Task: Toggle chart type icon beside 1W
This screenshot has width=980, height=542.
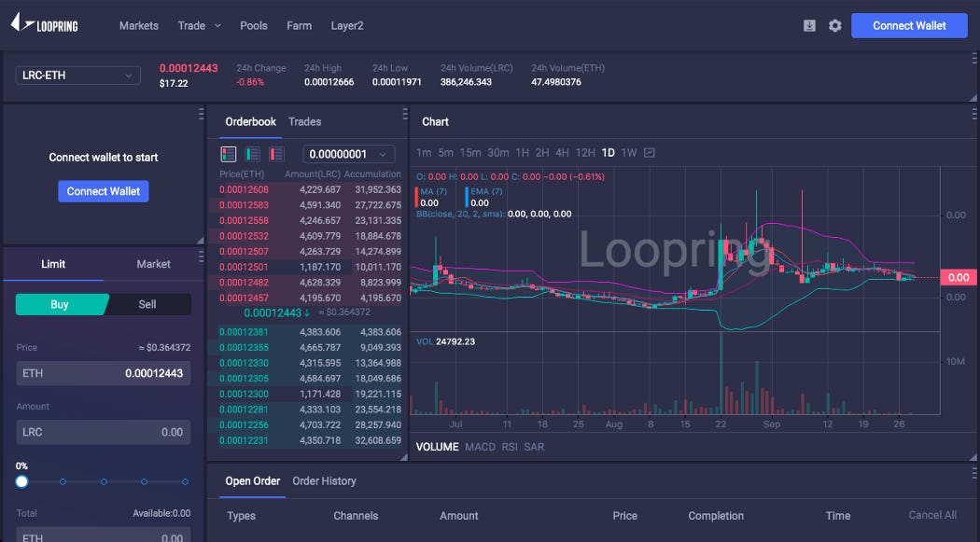Action: point(650,152)
